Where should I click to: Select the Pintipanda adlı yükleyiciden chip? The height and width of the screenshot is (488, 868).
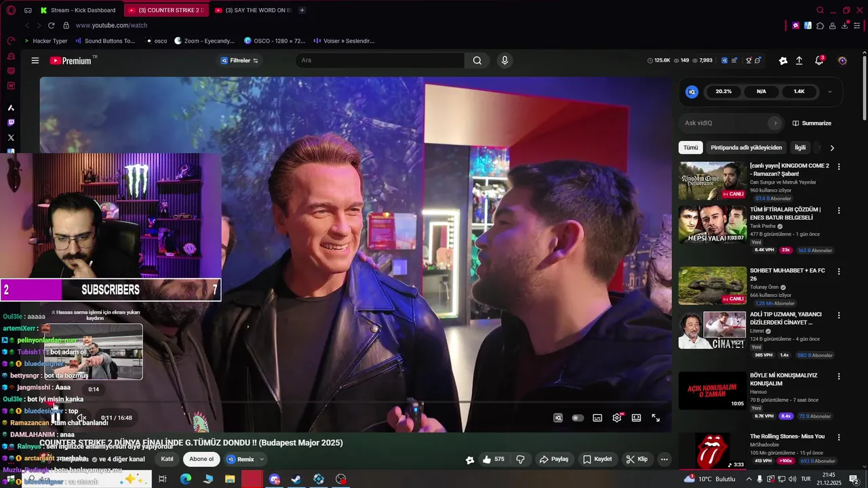point(746,148)
